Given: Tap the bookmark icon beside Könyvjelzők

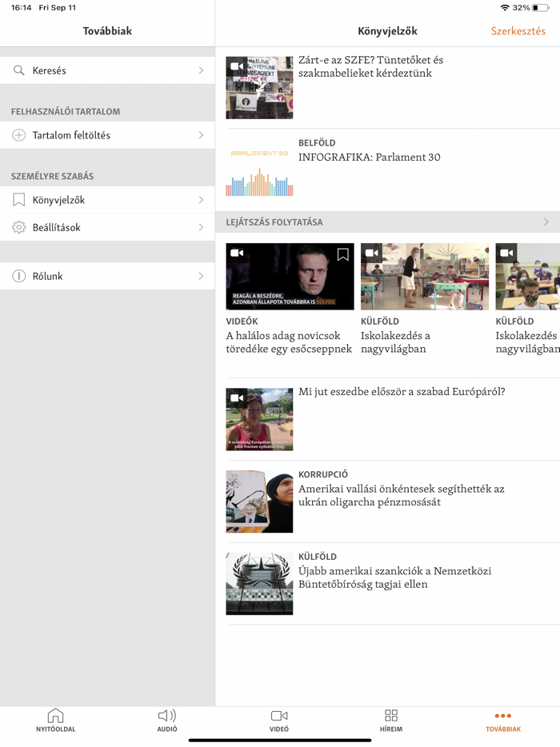Looking at the screenshot, I should [x=18, y=200].
